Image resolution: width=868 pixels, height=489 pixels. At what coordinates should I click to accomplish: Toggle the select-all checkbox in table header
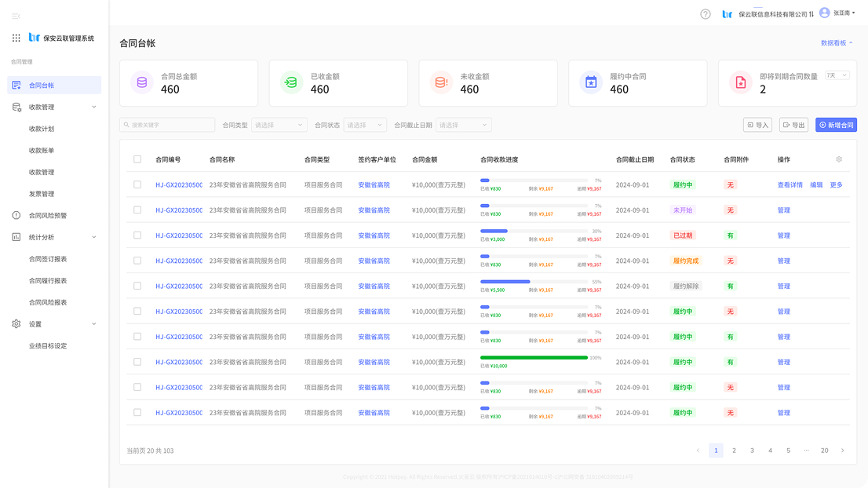pos(137,159)
